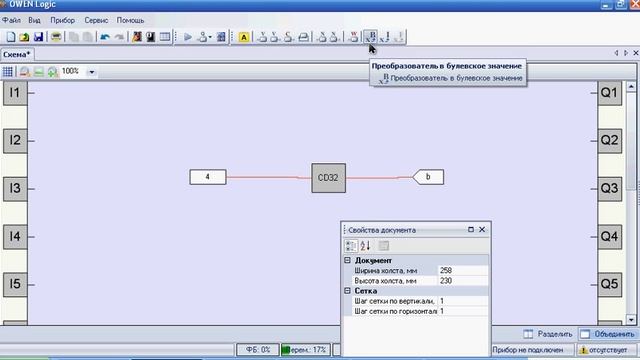Select output block Q4
Viewport: 640px width, 360px height.
609,237
